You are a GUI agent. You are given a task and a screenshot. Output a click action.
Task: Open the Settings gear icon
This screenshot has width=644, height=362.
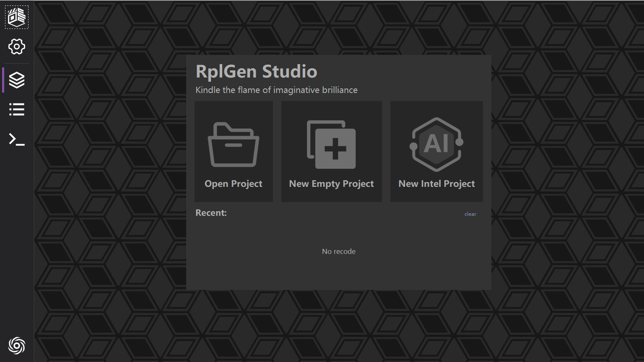(x=16, y=47)
